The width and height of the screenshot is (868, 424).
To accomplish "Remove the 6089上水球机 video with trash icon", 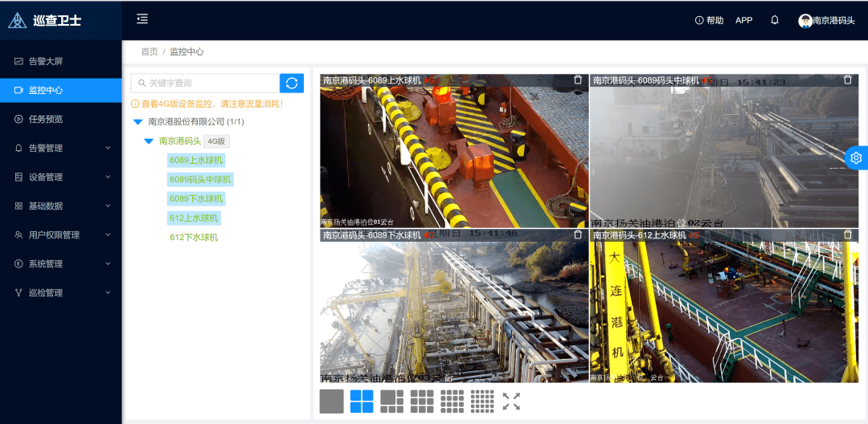I will [578, 79].
